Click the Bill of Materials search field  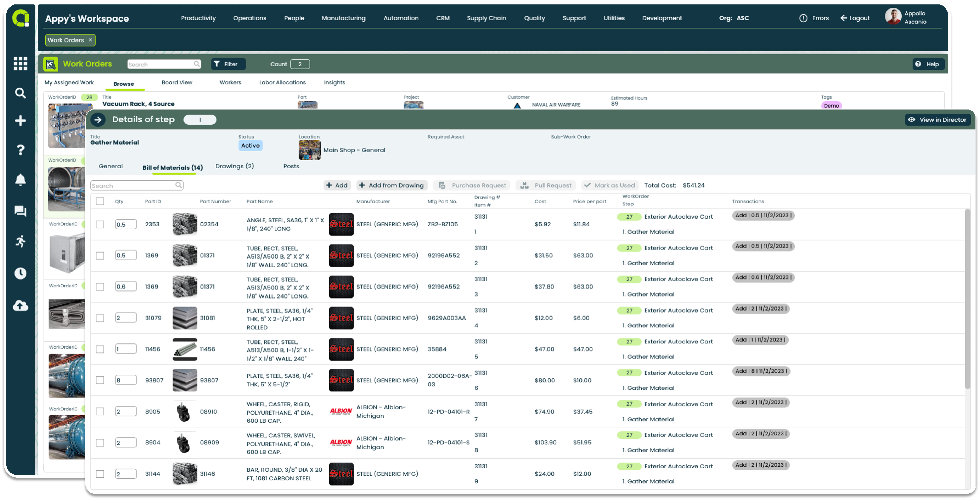coord(137,185)
